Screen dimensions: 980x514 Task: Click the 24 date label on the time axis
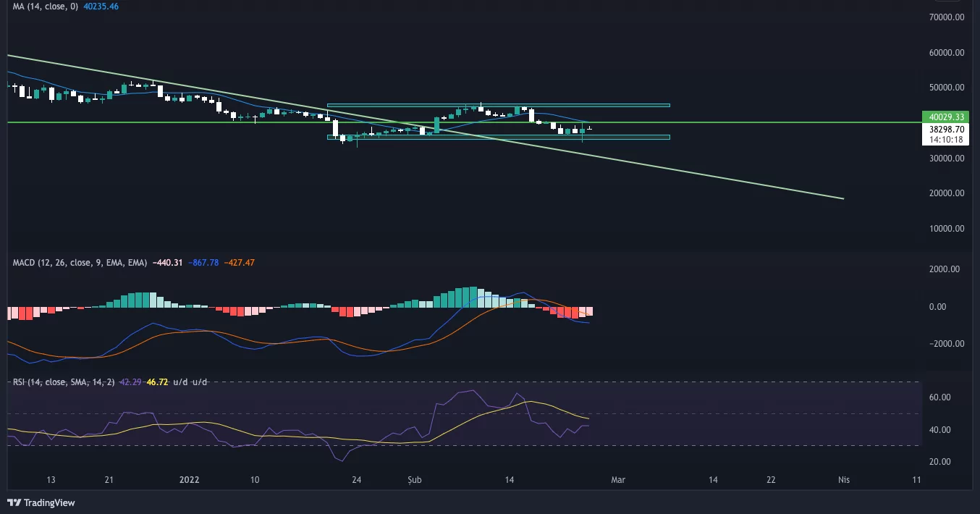point(357,479)
